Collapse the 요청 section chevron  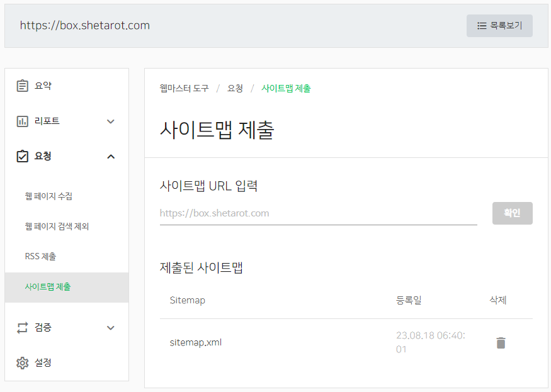pyautogui.click(x=111, y=157)
